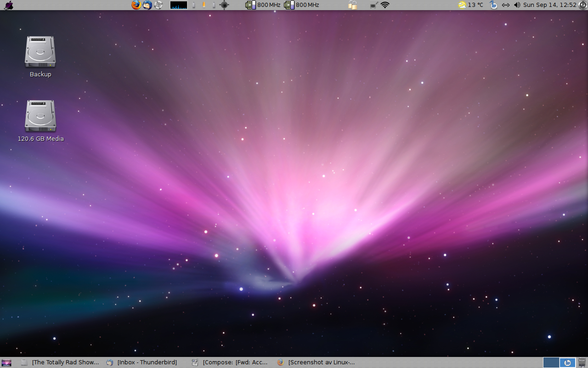Open the weather applet showing 13 °C
Screen dimensions: 588x368
click(x=471, y=5)
